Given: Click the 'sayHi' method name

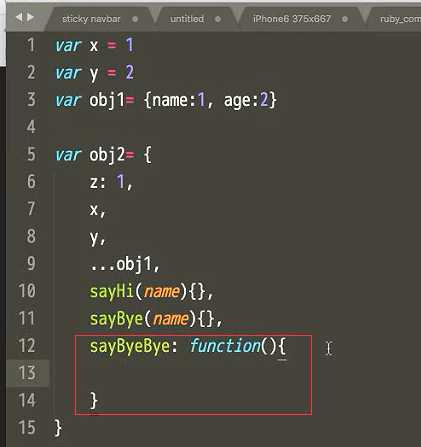Looking at the screenshot, I should 111,291.
